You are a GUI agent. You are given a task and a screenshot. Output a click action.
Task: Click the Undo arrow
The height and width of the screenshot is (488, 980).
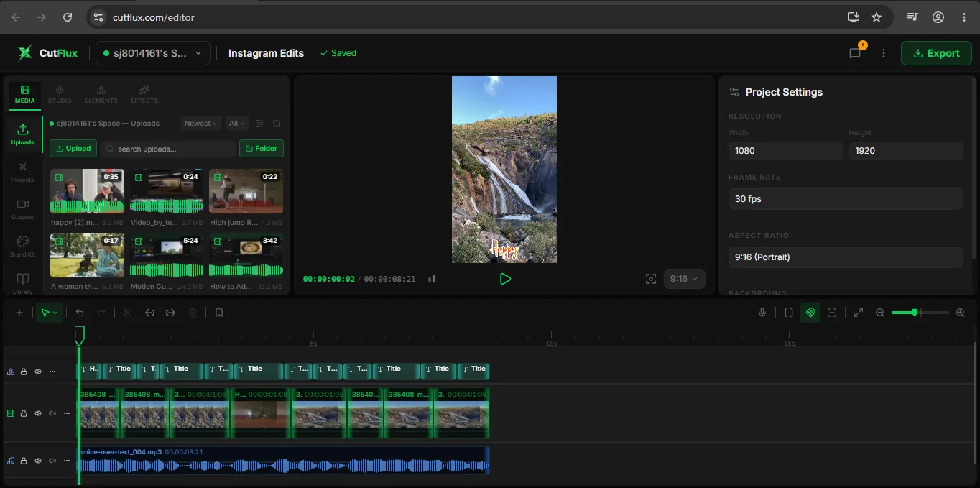point(80,313)
